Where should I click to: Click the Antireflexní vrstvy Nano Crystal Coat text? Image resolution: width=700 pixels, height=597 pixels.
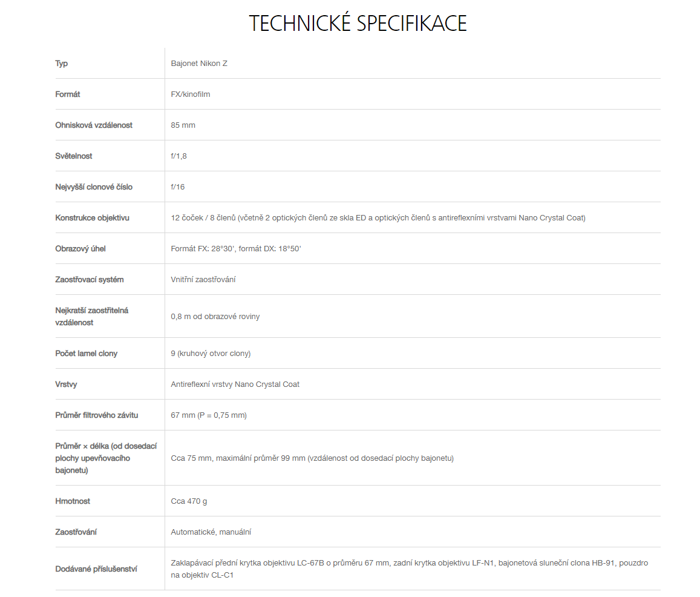pos(235,384)
